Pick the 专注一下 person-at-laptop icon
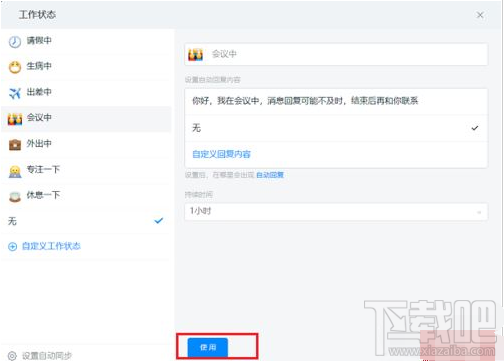Viewport: 504px width, 361px height. 15,171
